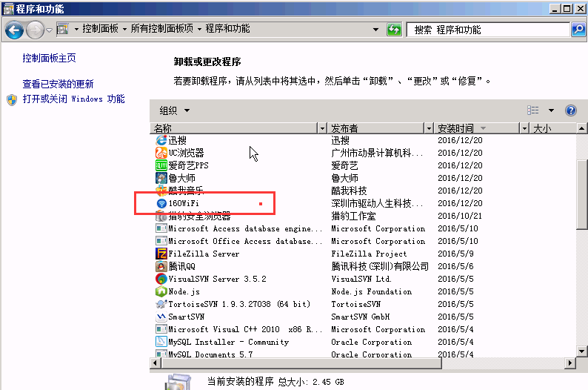Select the MySQL Documents 5.7 row
This screenshot has width=588, height=390.
click(x=364, y=354)
